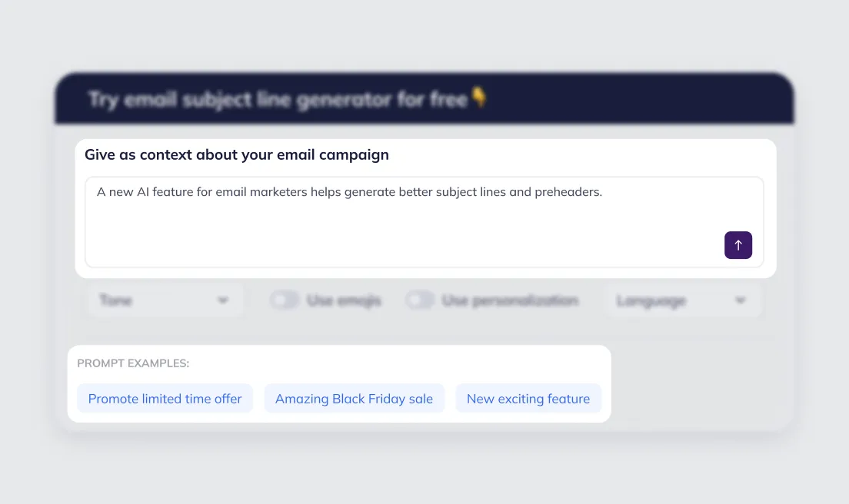849x504 pixels.
Task: Select the 'Amazing Black Friday sale' example
Action: click(x=354, y=398)
